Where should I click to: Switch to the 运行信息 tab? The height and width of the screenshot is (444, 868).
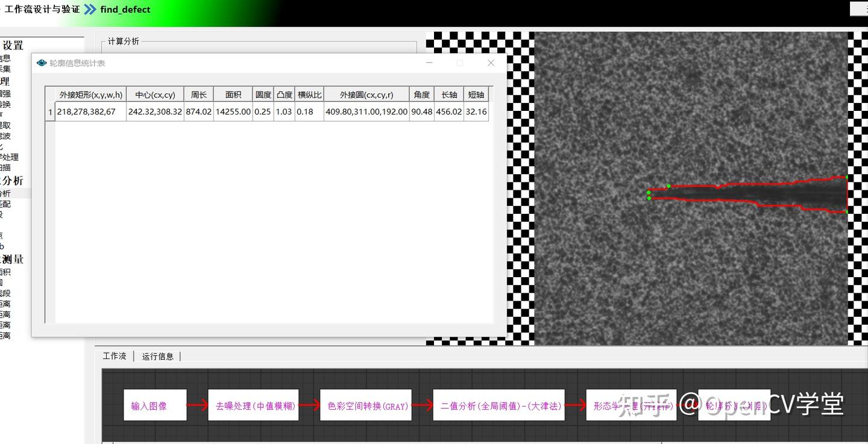158,356
